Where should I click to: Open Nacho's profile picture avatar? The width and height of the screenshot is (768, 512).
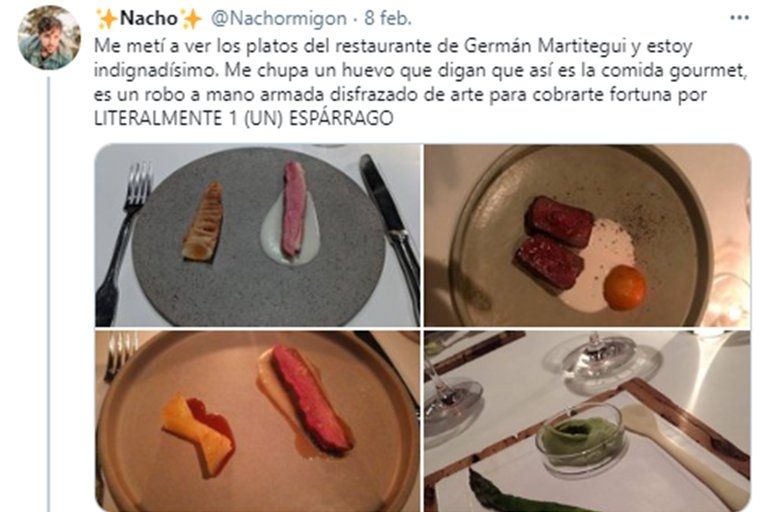click(x=49, y=38)
